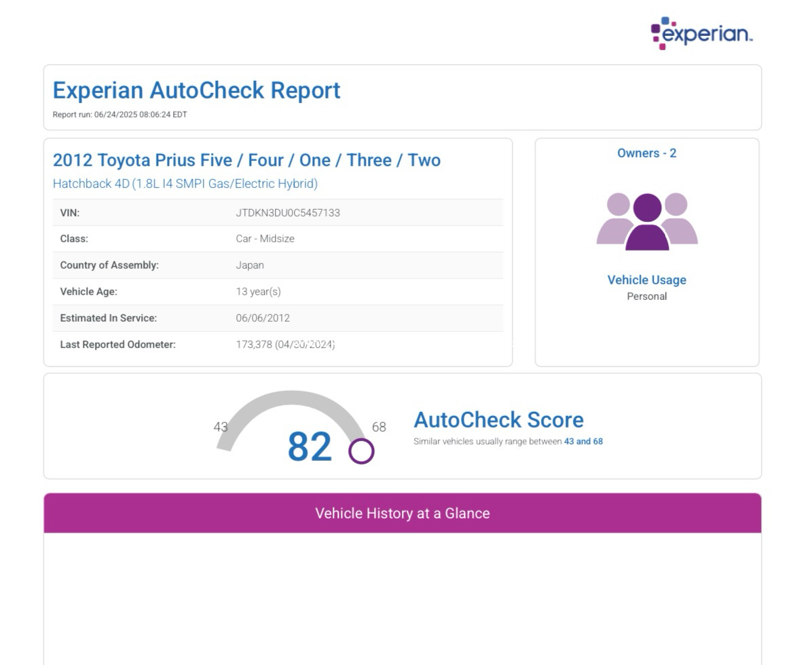Select the 173,378 odometer reading
The width and height of the screenshot is (812, 665).
coord(254,344)
